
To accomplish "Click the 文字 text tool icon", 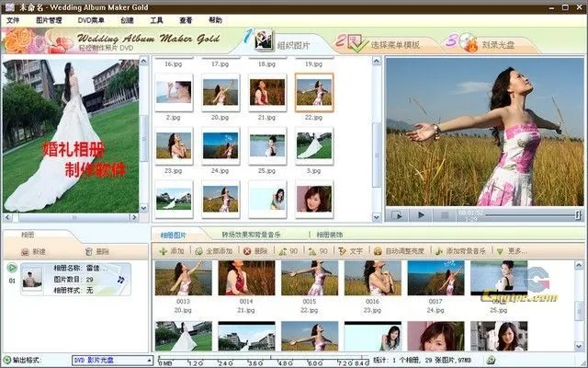I will [342, 251].
